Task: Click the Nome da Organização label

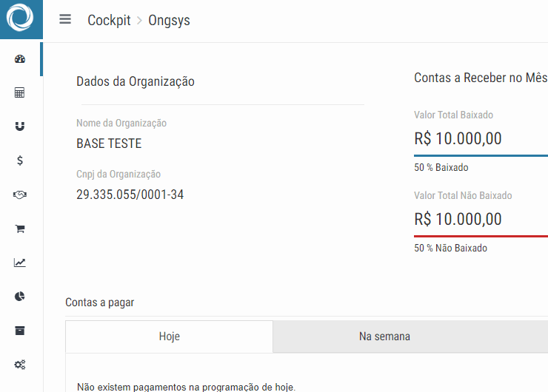Action: coord(121,123)
